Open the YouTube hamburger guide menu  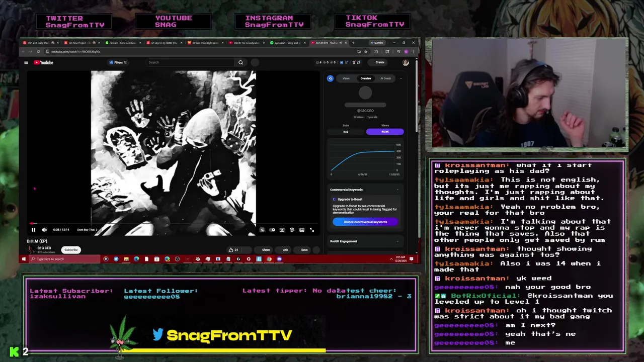(26, 62)
